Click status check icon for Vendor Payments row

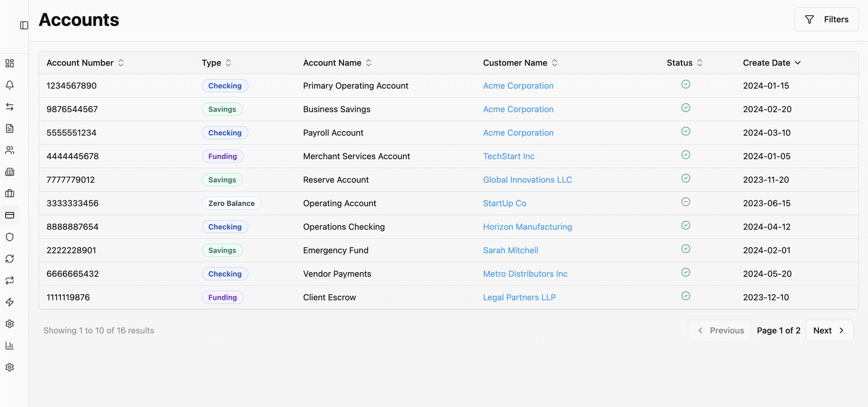click(686, 272)
